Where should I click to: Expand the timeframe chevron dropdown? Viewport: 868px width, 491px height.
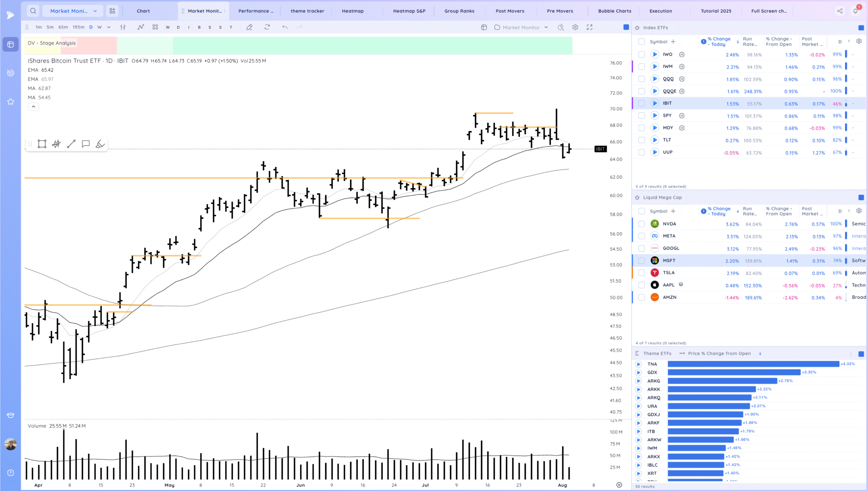[x=109, y=27]
